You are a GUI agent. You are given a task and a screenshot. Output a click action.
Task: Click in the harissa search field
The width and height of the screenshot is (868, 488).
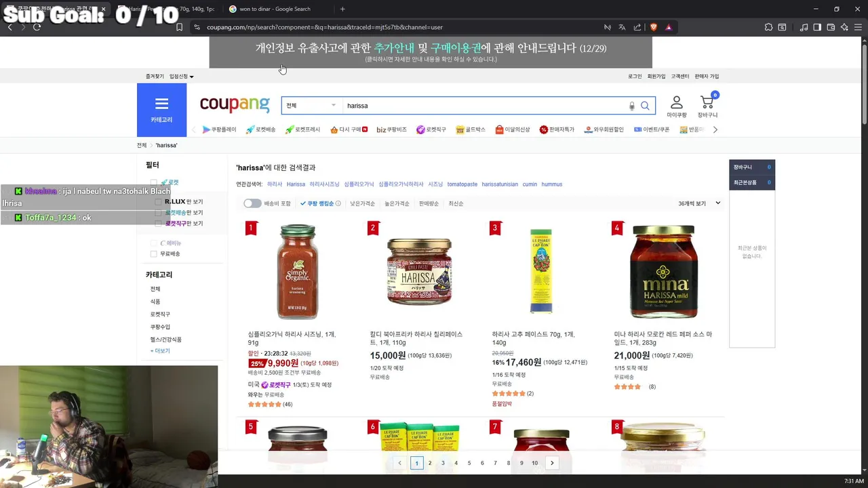(x=485, y=106)
